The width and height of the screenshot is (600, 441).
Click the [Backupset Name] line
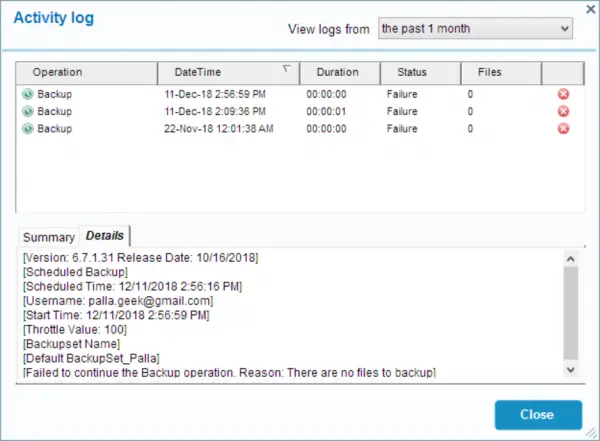pyautogui.click(x=72, y=344)
